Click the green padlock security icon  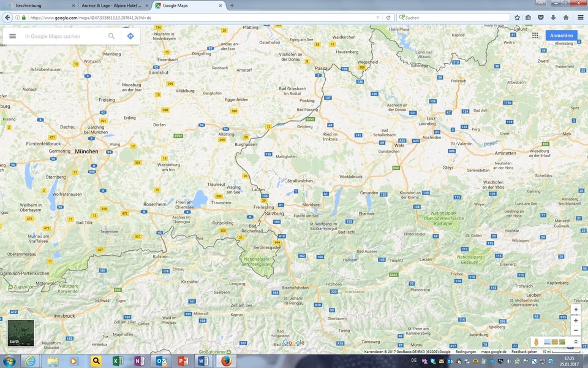point(24,18)
